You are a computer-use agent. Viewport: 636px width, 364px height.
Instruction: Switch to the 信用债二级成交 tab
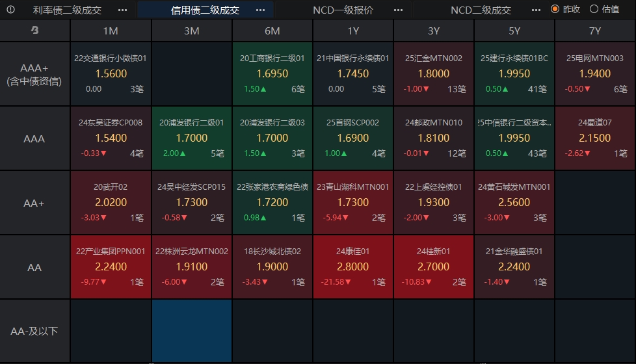205,10
